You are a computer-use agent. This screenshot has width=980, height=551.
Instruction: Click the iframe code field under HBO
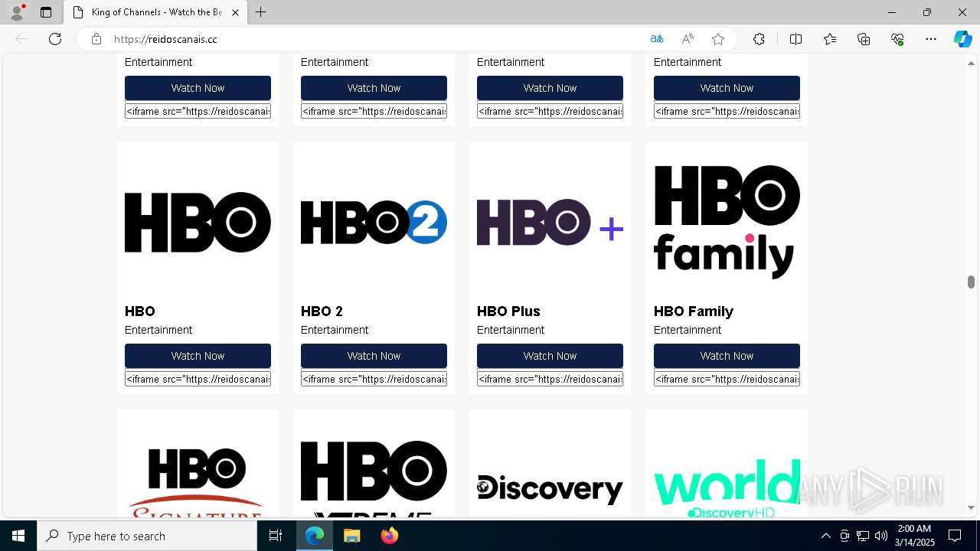pyautogui.click(x=198, y=379)
